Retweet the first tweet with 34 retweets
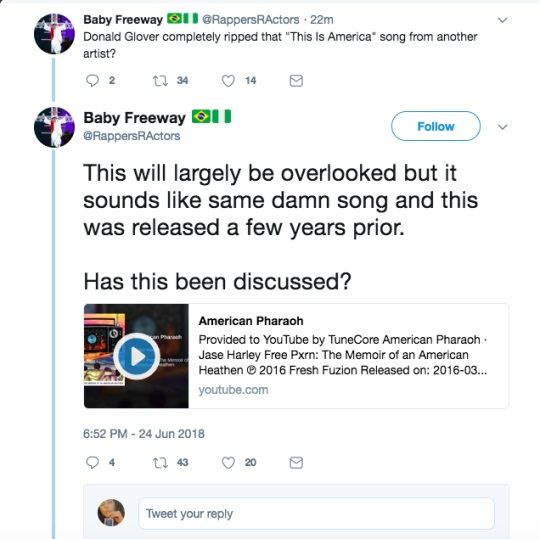The image size is (540, 539). pyautogui.click(x=160, y=81)
